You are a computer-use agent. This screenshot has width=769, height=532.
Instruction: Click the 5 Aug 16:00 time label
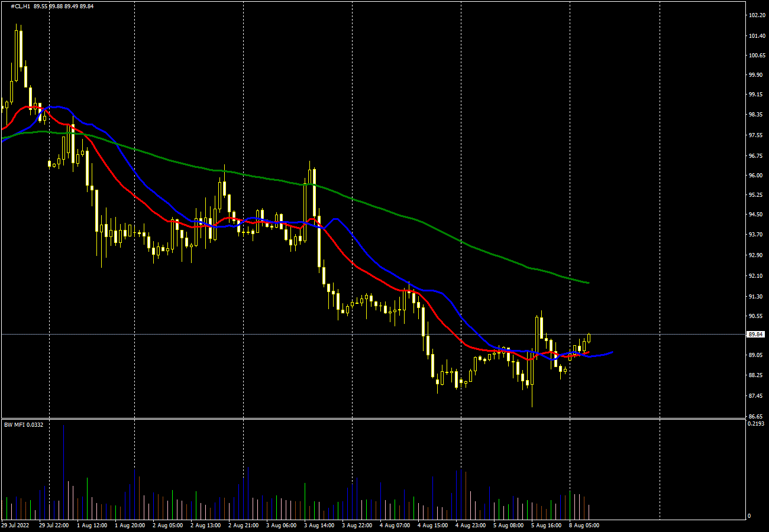pyautogui.click(x=546, y=525)
